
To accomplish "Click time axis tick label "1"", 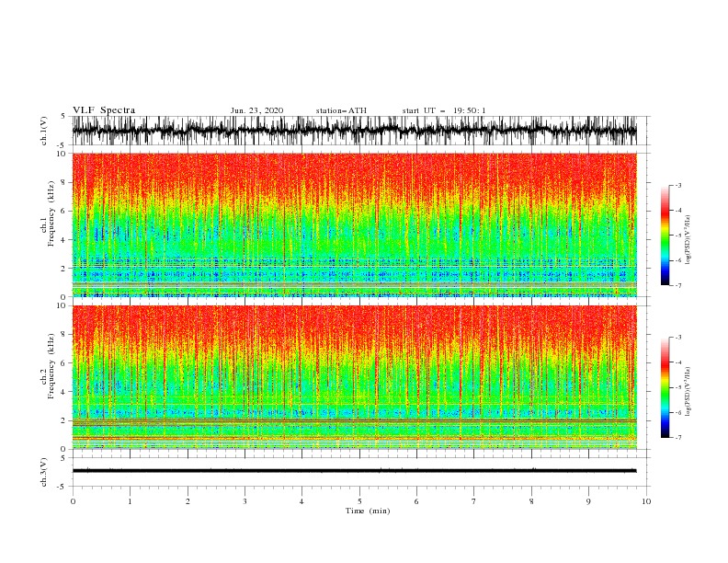I will pos(130,501).
